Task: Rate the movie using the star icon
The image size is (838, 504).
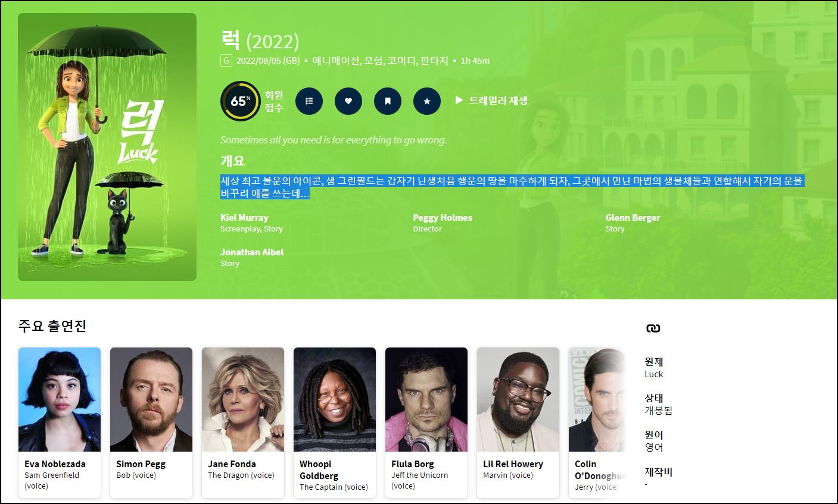Action: pyautogui.click(x=427, y=101)
